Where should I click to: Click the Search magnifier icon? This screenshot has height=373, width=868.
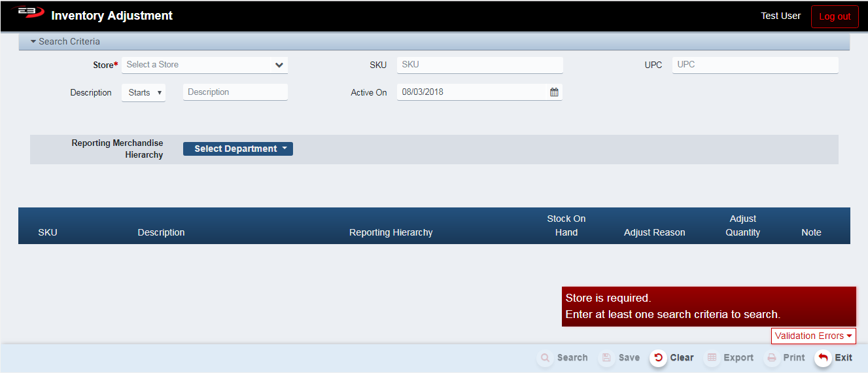[545, 358]
